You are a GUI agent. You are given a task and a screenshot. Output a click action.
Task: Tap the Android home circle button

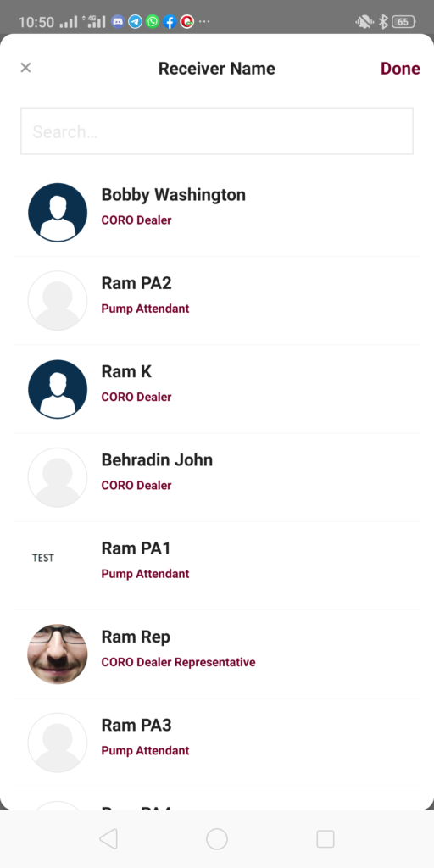tap(217, 838)
